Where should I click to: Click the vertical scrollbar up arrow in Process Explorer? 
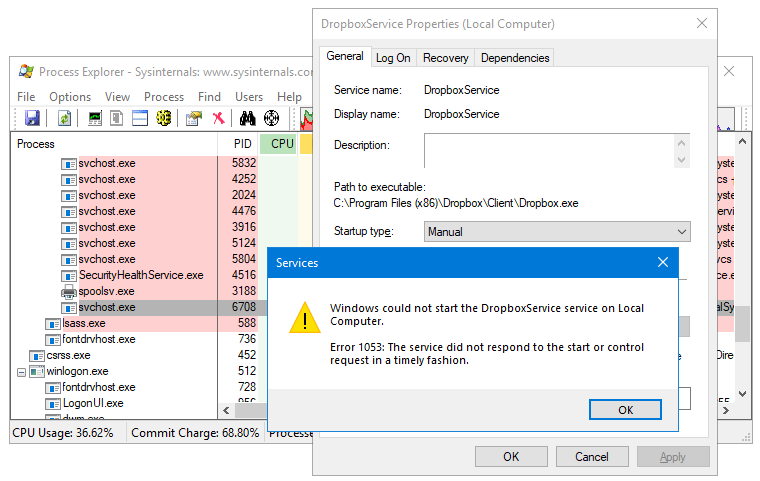coord(742,142)
